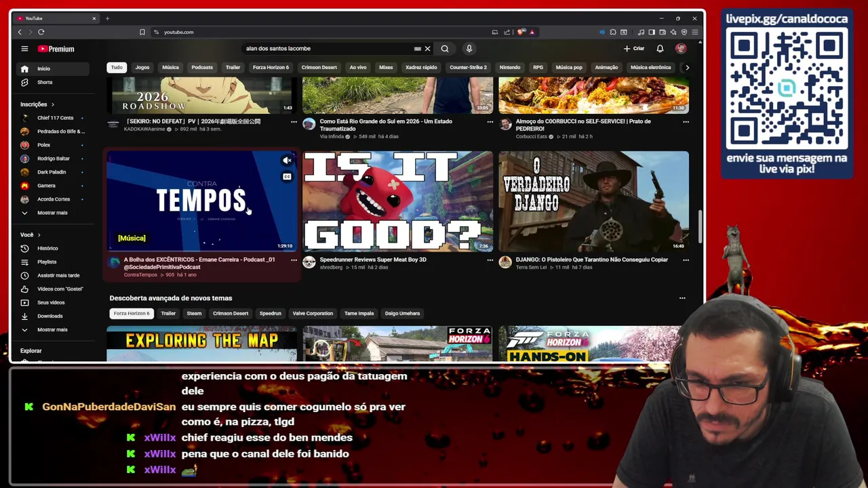
Task: Open Seus vídeos in the sidebar
Action: click(52, 302)
